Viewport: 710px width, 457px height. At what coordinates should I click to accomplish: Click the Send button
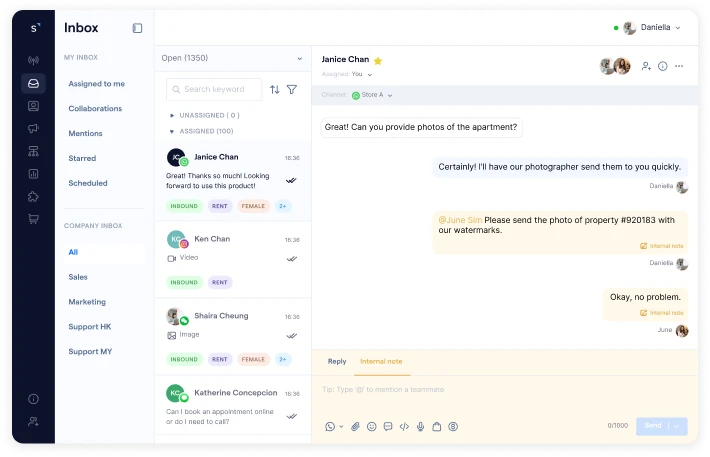[652, 426]
